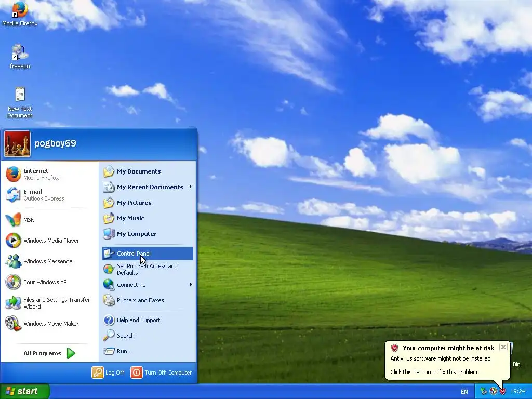
Task: Click the EN language indicator
Action: click(464, 392)
